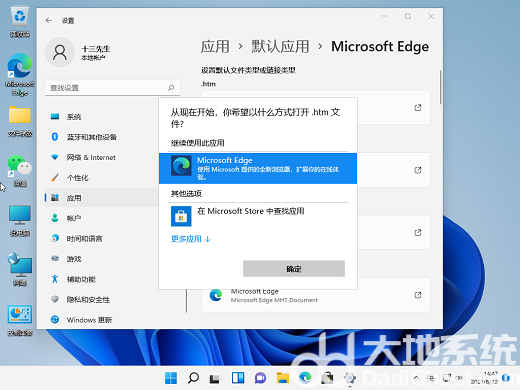Select 应用 in settings sidebar
The image size is (520, 390).
pos(102,198)
